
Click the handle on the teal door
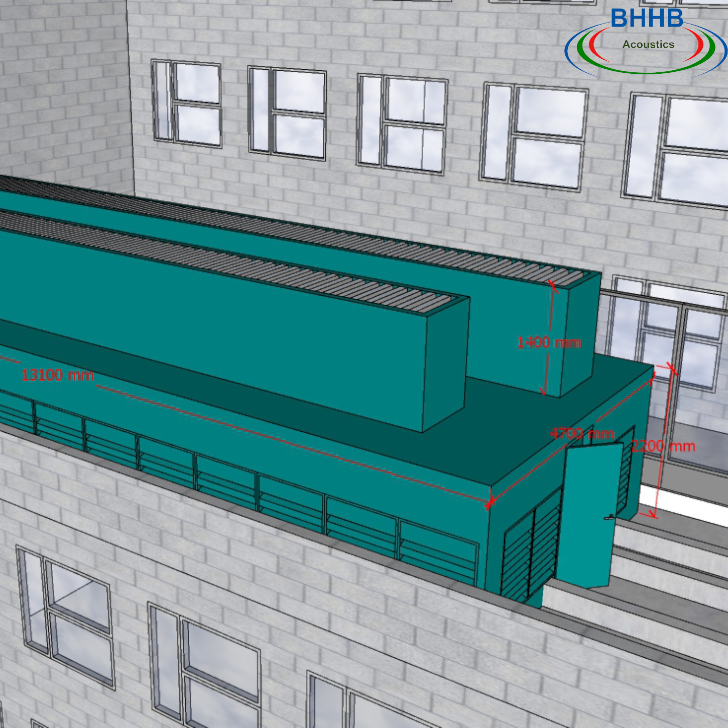pos(609,517)
